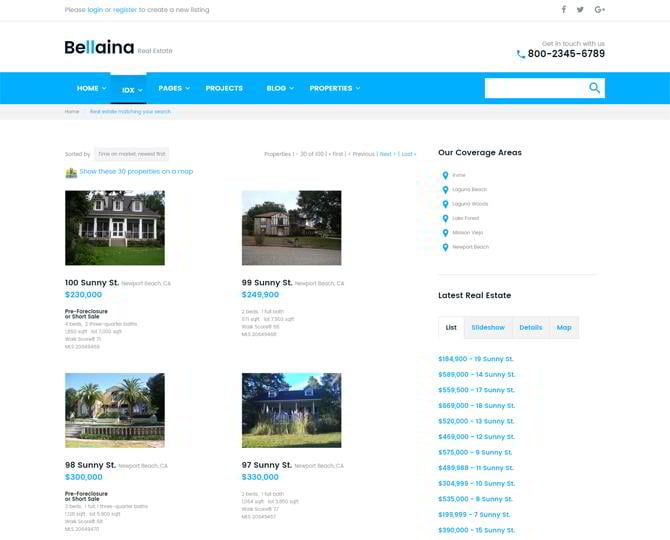Go to Next page of properties
This screenshot has width=670, height=540.
tap(386, 154)
